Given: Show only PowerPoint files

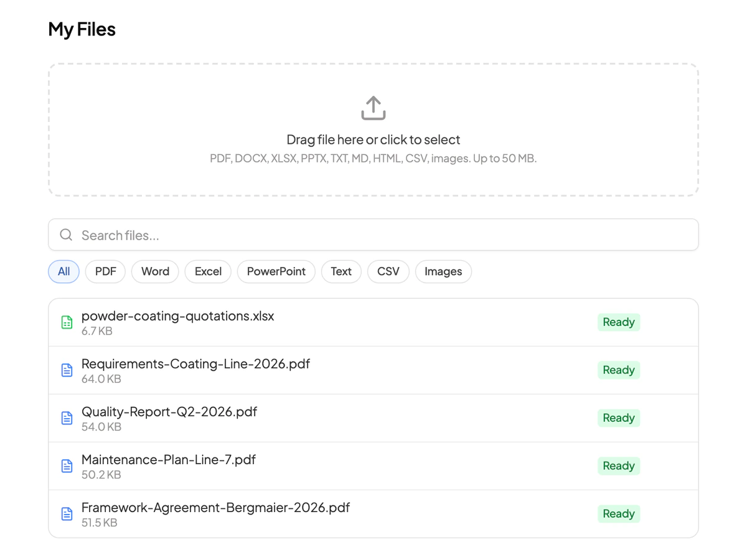Looking at the screenshot, I should pos(276,271).
